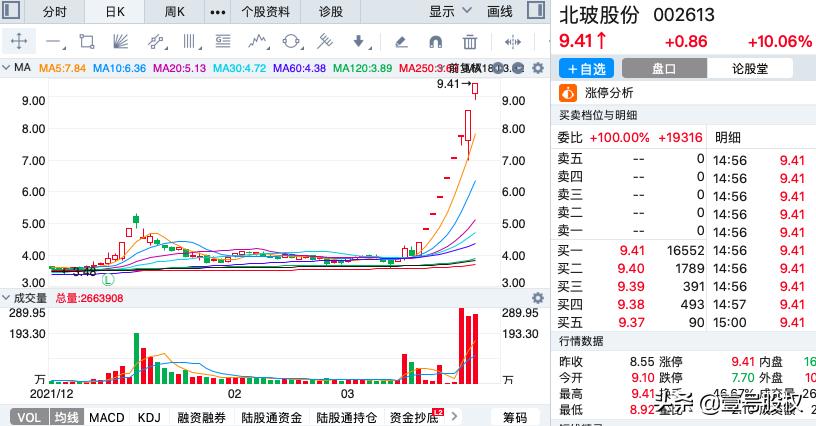Click the MA60:4.38 label

point(300,68)
